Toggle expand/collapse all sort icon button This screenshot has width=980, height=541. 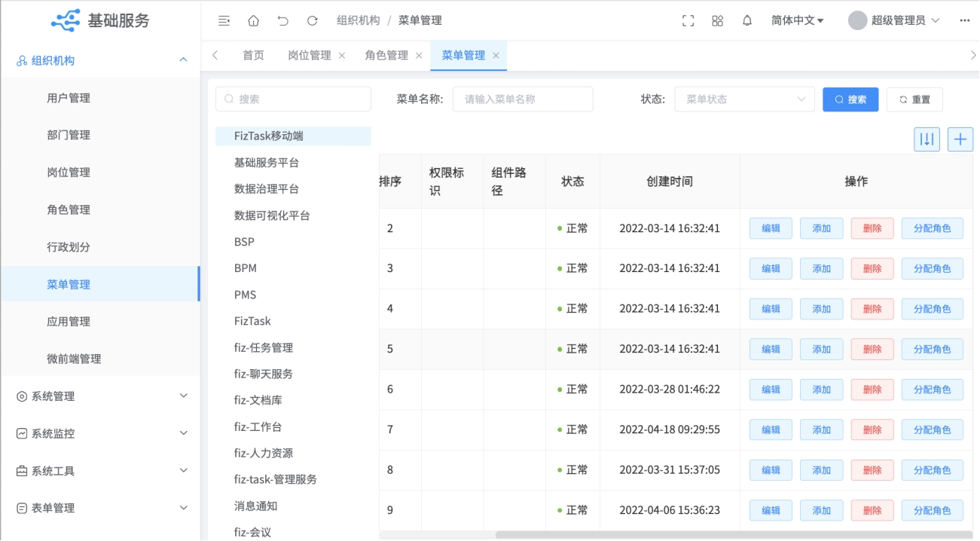927,139
